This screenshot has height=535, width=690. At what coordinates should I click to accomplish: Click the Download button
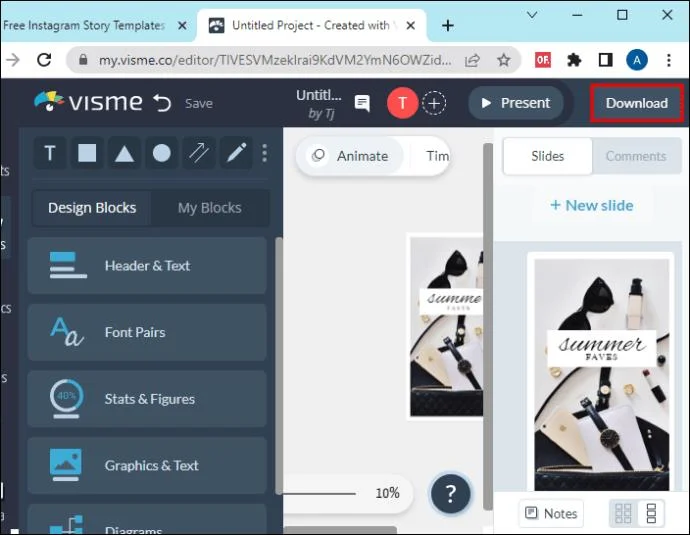coord(636,103)
